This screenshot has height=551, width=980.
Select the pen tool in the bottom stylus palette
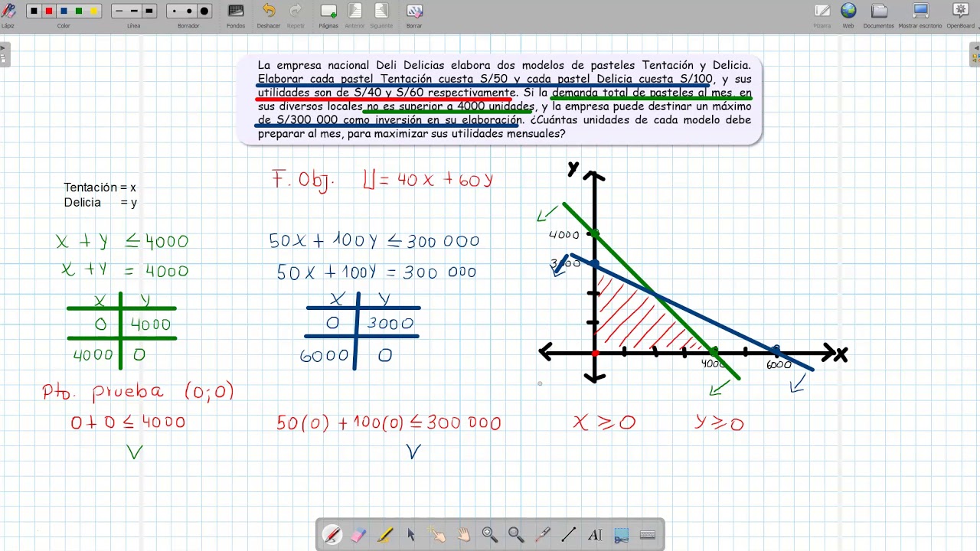click(332, 535)
